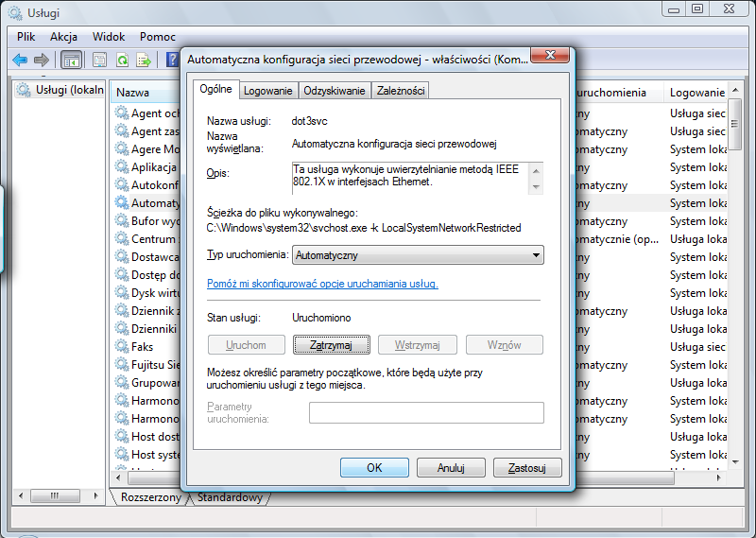Toggle the show/hide console tree icon
The image size is (756, 538).
(71, 60)
